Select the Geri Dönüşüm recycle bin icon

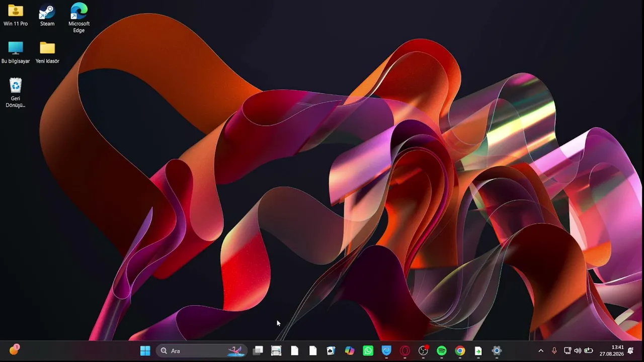coord(16,93)
